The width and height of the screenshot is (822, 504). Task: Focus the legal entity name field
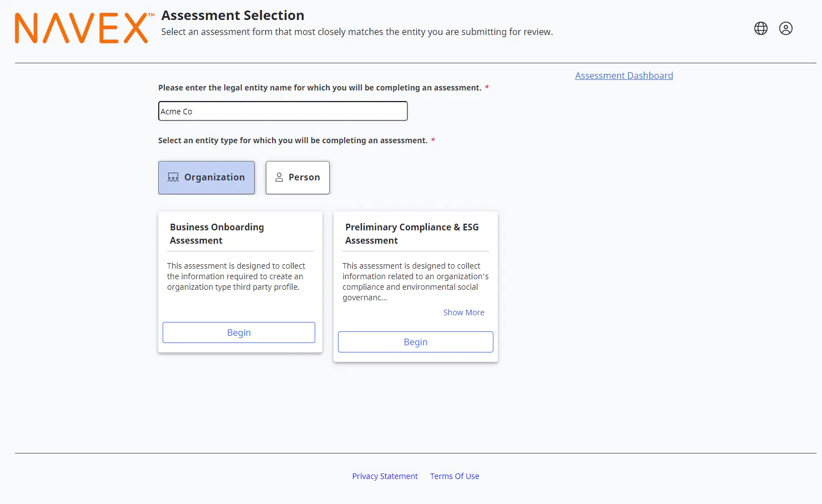point(283,111)
